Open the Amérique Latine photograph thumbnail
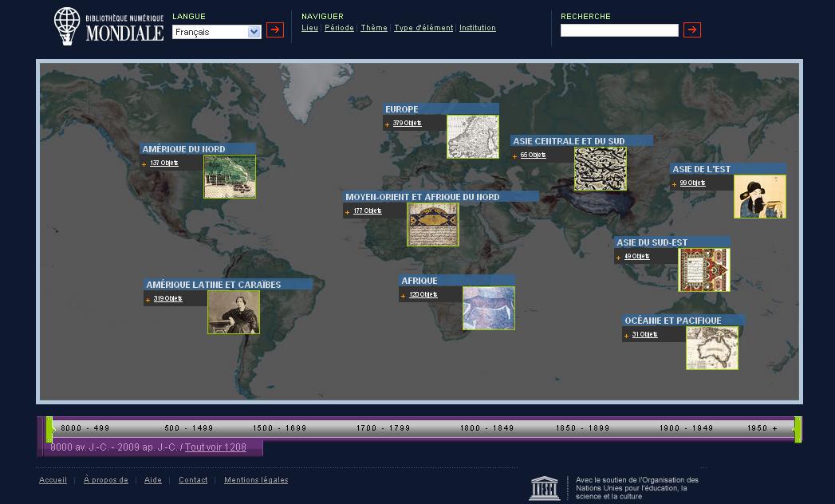835x504 pixels. click(234, 312)
